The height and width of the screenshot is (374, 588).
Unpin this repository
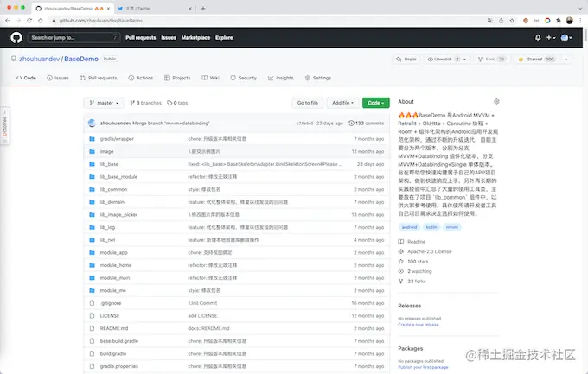pyautogui.click(x=406, y=60)
